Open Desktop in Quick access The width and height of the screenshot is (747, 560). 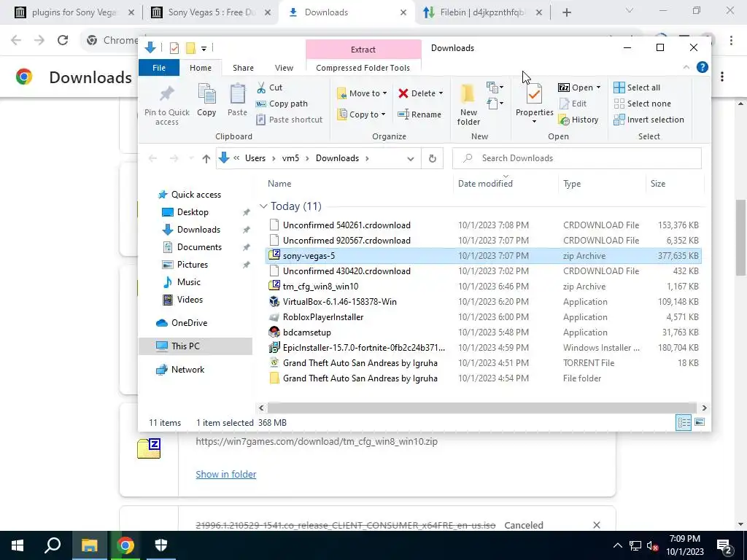coord(193,212)
